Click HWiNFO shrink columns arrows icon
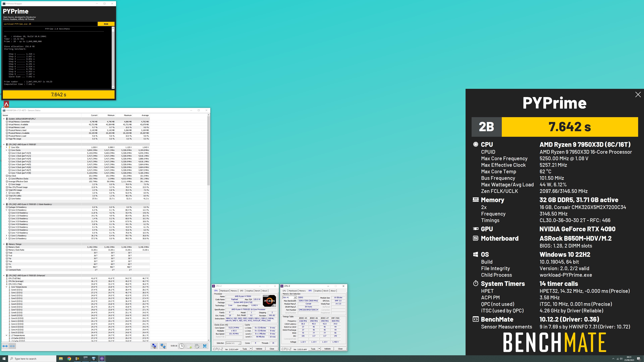Screen dimensions: 644x362 point(12,346)
